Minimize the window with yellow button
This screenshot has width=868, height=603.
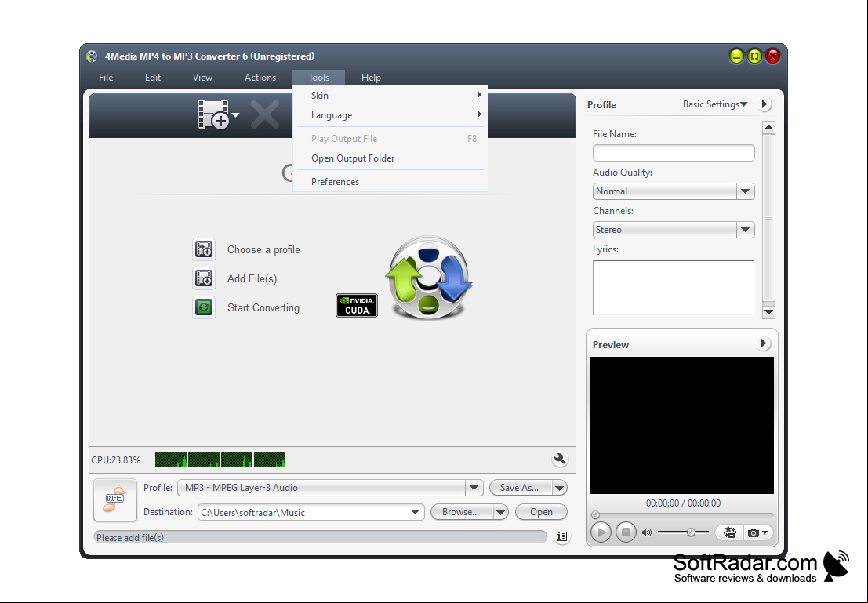click(736, 56)
